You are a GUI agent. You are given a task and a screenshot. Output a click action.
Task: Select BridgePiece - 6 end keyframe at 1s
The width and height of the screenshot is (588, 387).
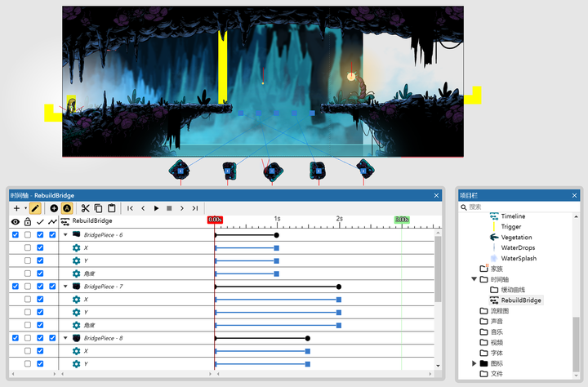[x=277, y=235]
